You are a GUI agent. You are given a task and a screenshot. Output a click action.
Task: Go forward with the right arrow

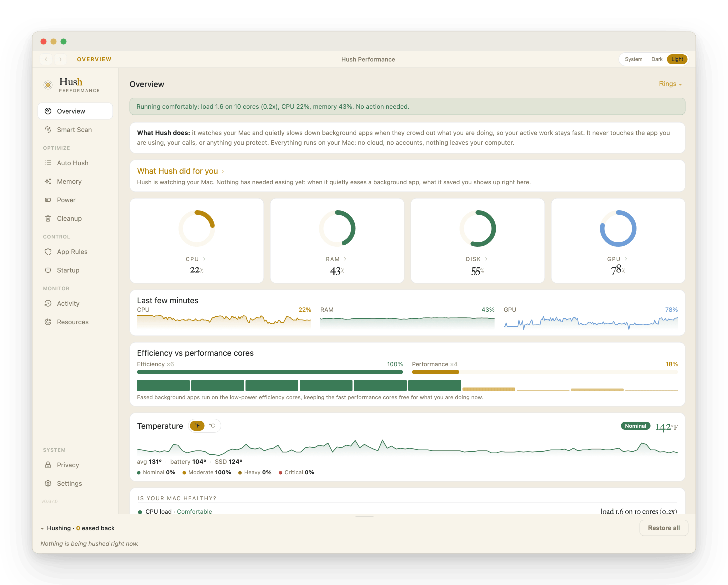click(x=60, y=59)
